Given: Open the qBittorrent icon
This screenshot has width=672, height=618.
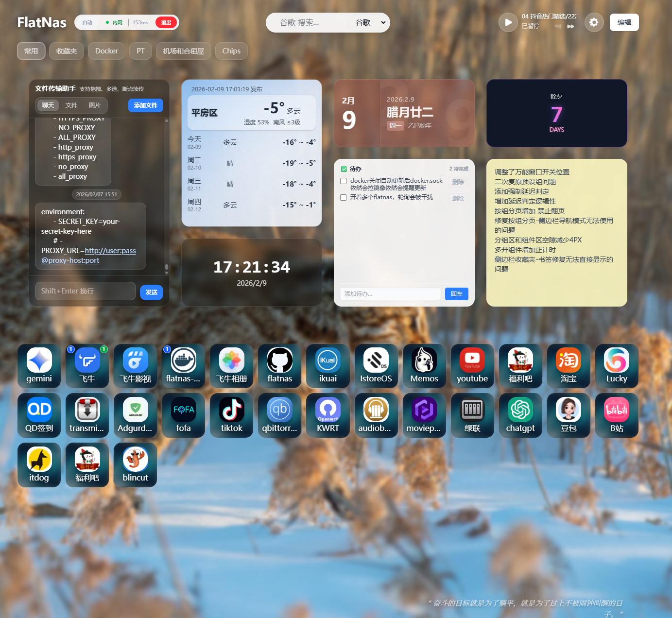Looking at the screenshot, I should [279, 415].
